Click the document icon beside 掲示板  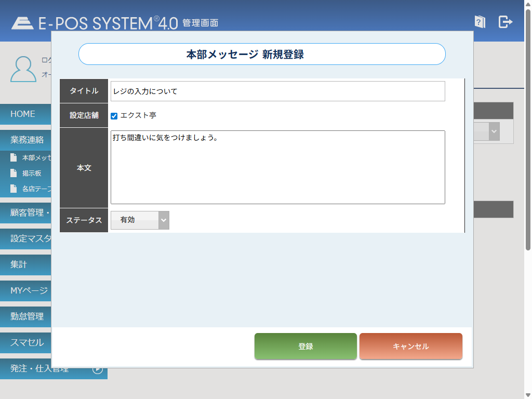(x=14, y=174)
